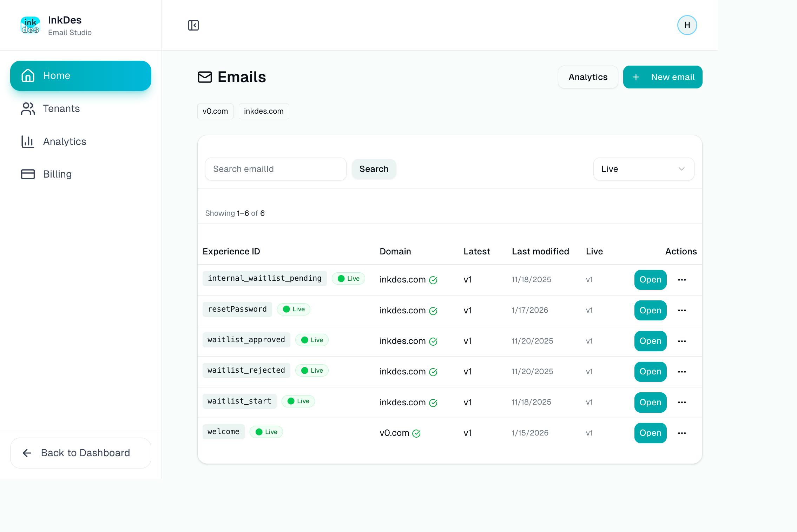Toggle the v0.com domain filter chip
The height and width of the screenshot is (532, 797).
(215, 111)
